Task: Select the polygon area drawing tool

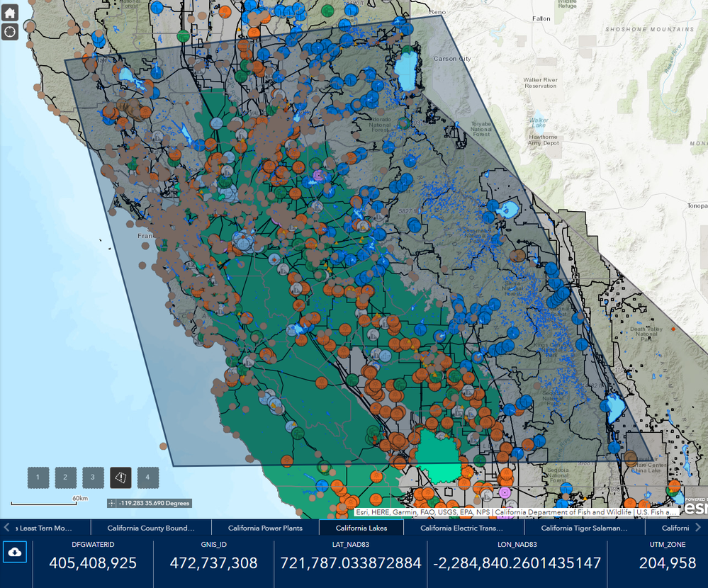Action: tap(120, 477)
